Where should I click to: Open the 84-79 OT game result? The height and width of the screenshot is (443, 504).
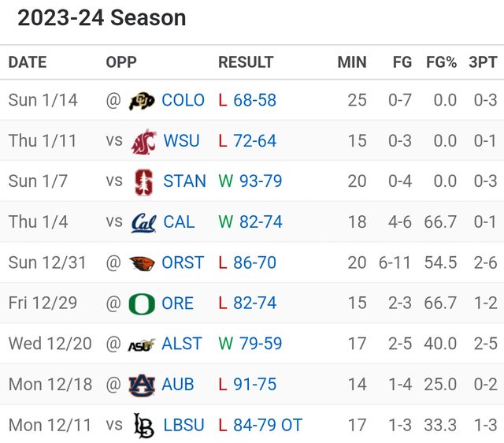tap(268, 425)
